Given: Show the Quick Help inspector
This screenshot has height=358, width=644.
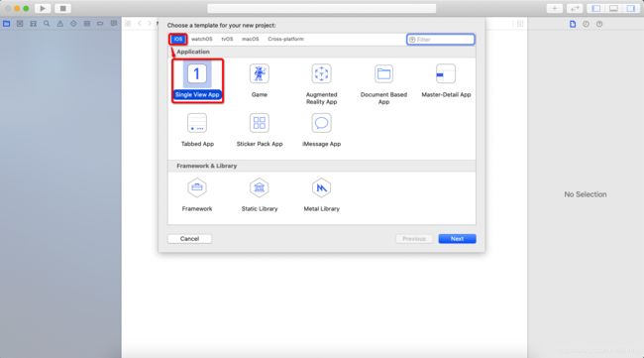Looking at the screenshot, I should [599, 24].
